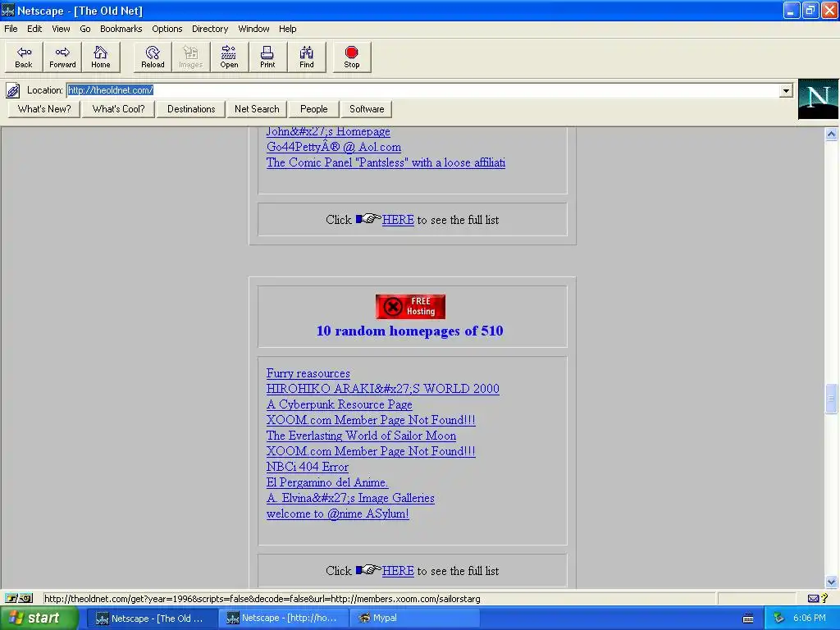This screenshot has height=630, width=840.
Task: Click the security key icon in status bar
Action: 20,598
